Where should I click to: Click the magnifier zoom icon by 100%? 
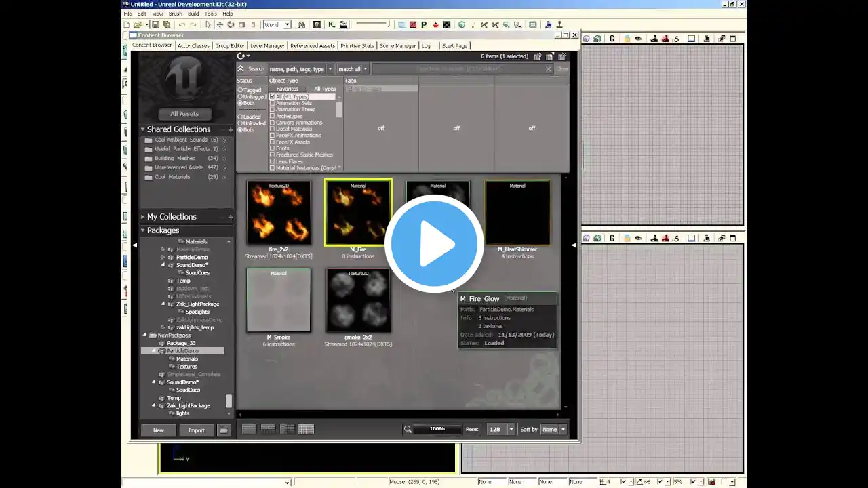pos(408,429)
